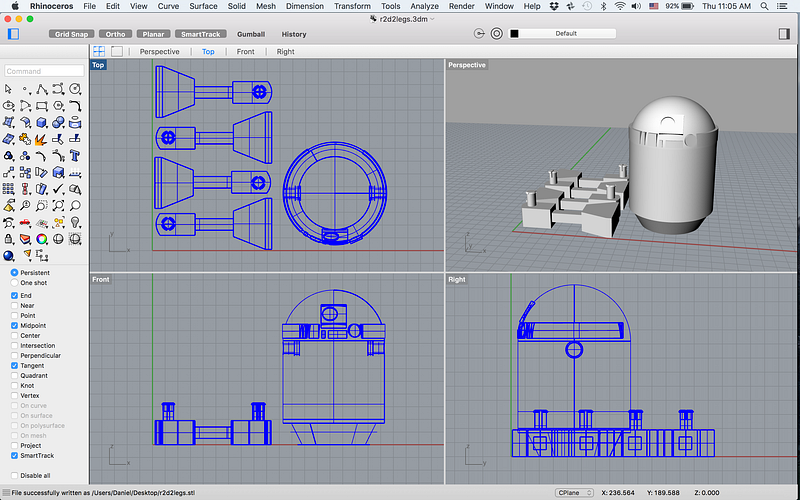800x500 pixels.
Task: Switch to single maximized viewport icon
Action: [x=117, y=51]
